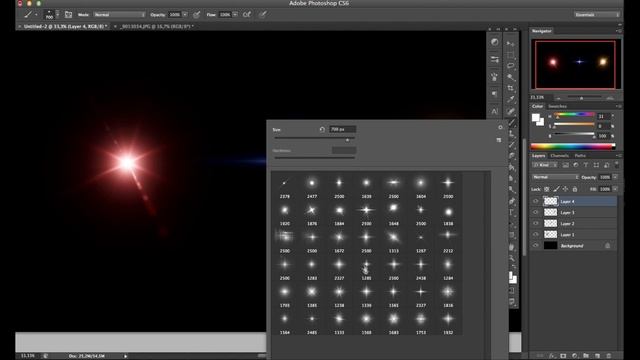Enable airbrush build-up effects
The height and width of the screenshot is (360, 640).
pos(247,15)
